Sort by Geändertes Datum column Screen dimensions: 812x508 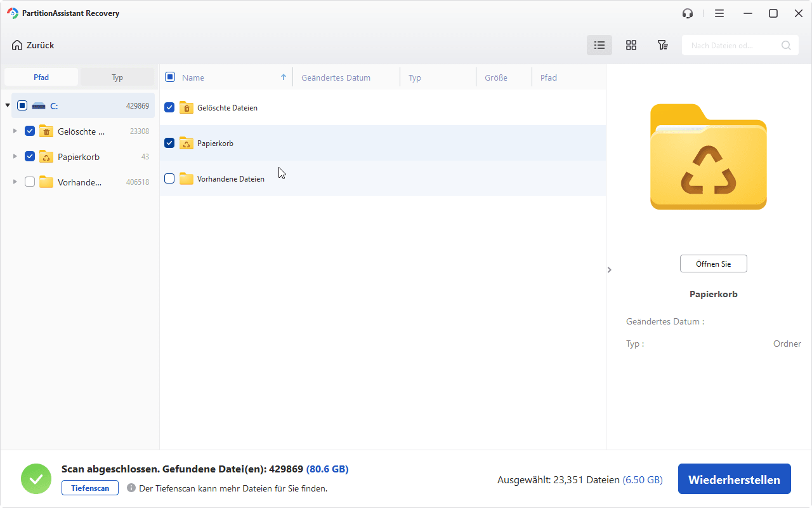(336, 77)
